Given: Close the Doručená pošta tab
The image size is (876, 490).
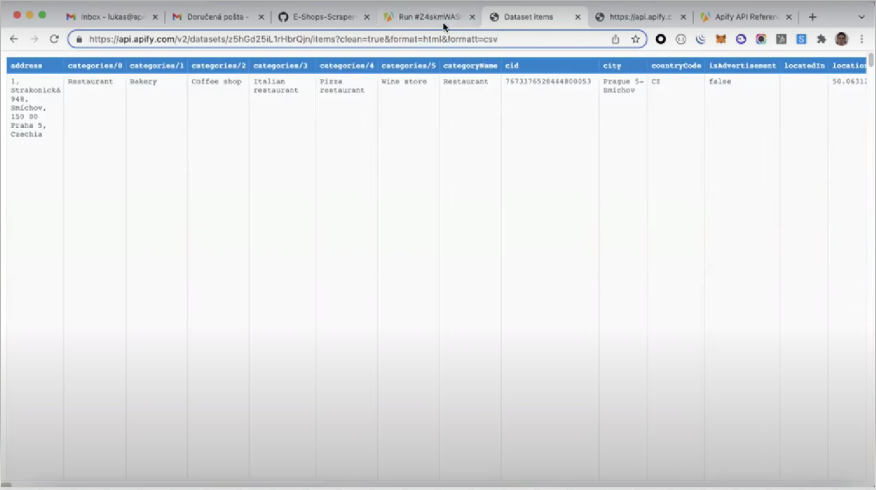Looking at the screenshot, I should 261,17.
